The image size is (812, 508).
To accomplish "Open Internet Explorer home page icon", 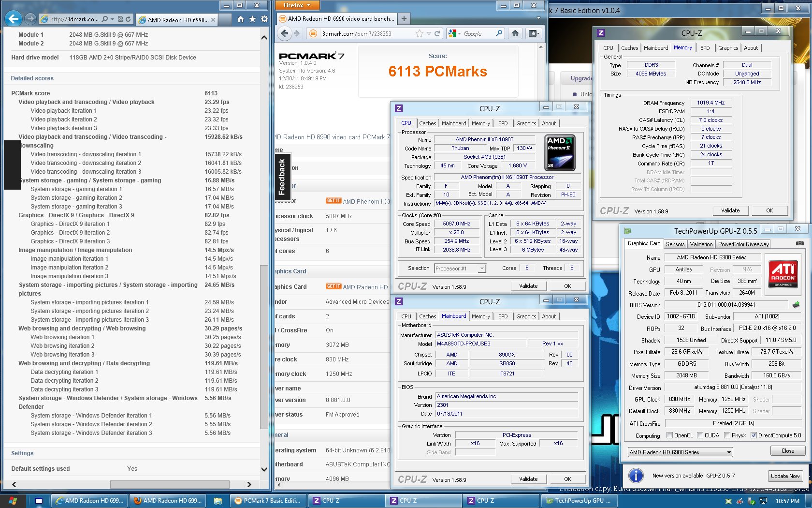I will [x=241, y=19].
